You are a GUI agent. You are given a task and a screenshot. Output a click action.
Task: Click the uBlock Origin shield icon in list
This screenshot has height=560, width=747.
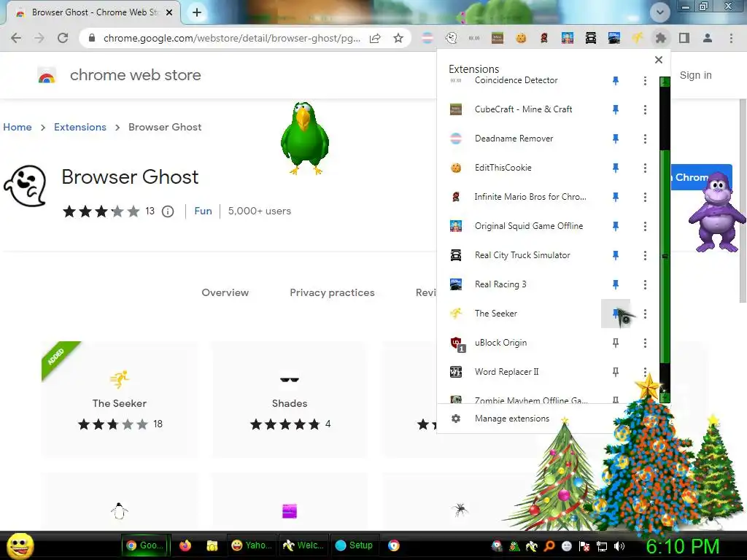(x=457, y=343)
